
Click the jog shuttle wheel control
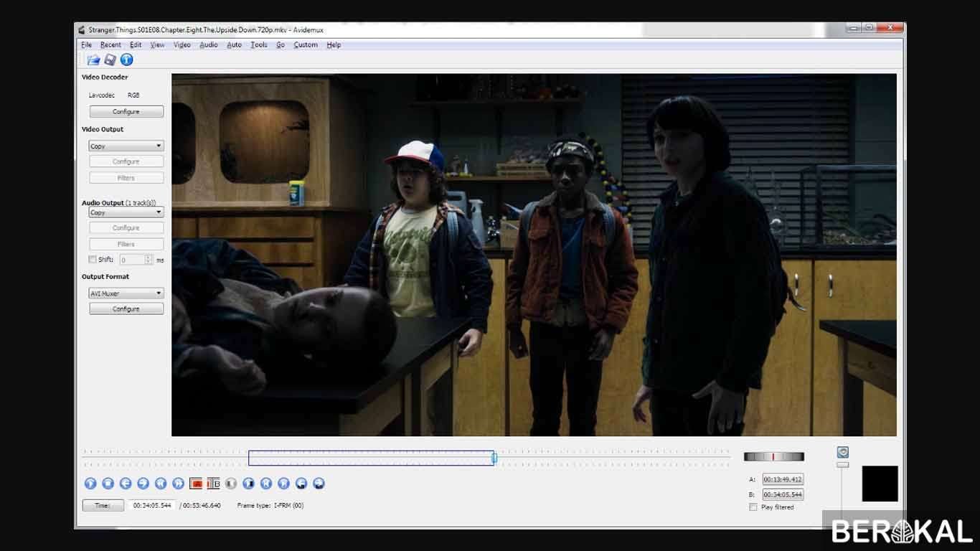773,457
